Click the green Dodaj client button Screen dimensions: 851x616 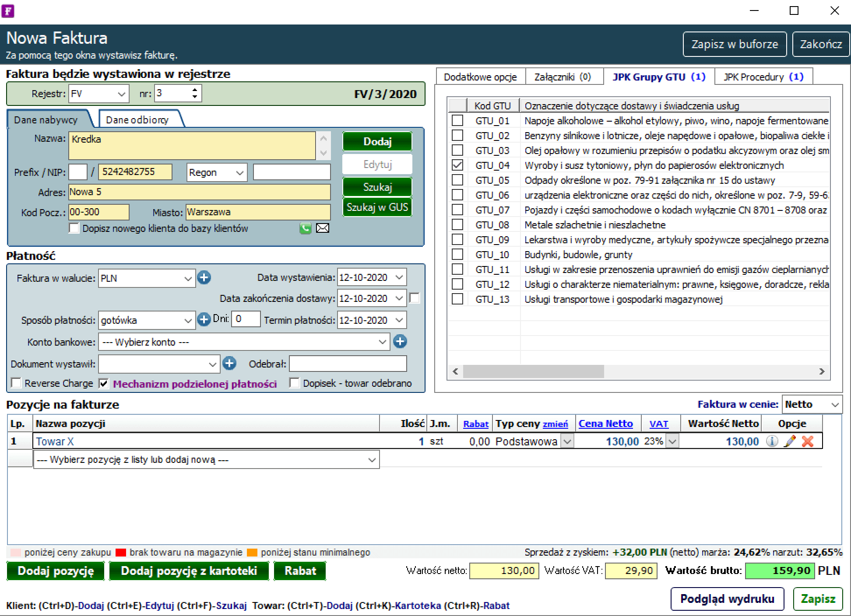point(377,141)
